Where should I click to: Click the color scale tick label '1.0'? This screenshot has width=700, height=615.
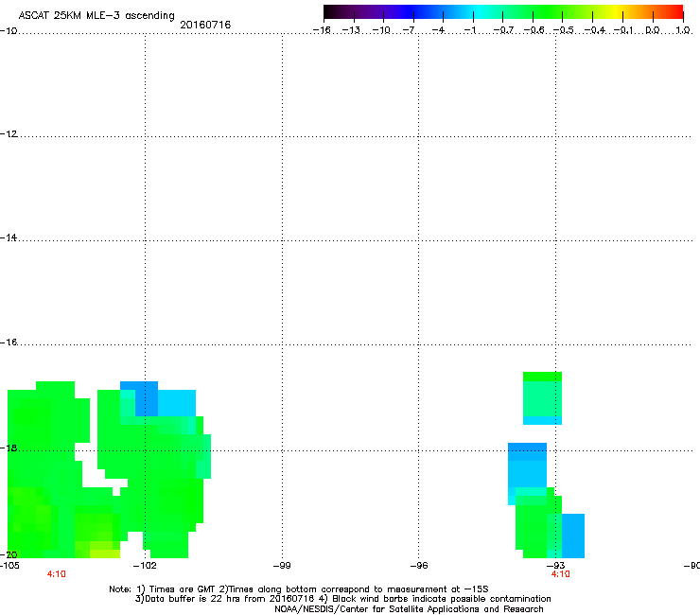(x=683, y=30)
